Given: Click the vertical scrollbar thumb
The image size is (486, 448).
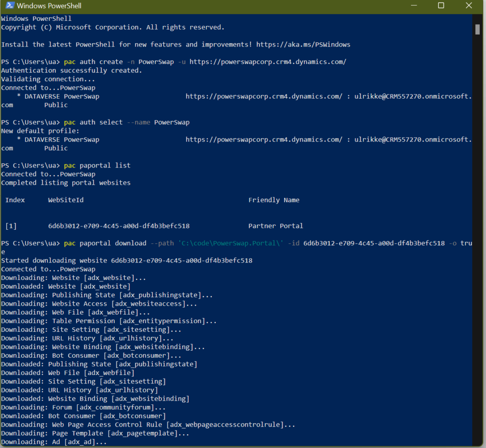Looking at the screenshot, I should point(477,30).
